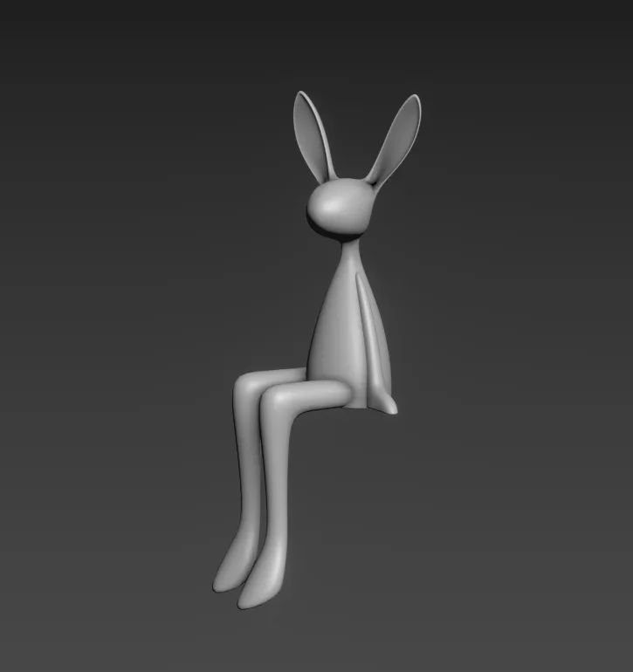Click the rabbit's torso in the viewport
Image resolution: width=633 pixels, height=672 pixels.
[349, 326]
